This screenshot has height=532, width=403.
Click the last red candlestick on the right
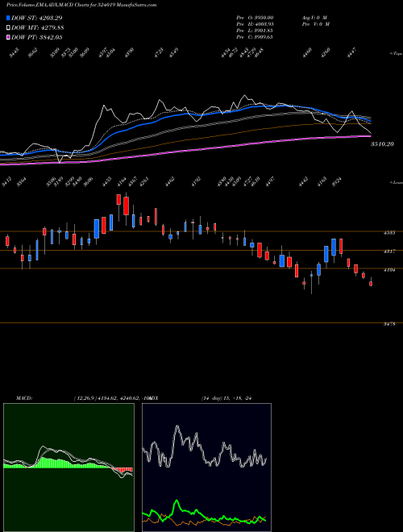(x=371, y=284)
